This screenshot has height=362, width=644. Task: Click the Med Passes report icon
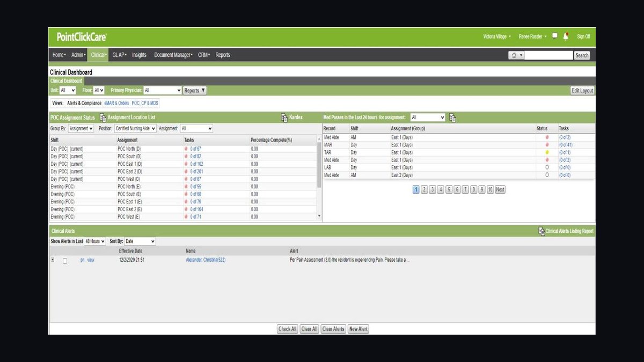click(452, 117)
